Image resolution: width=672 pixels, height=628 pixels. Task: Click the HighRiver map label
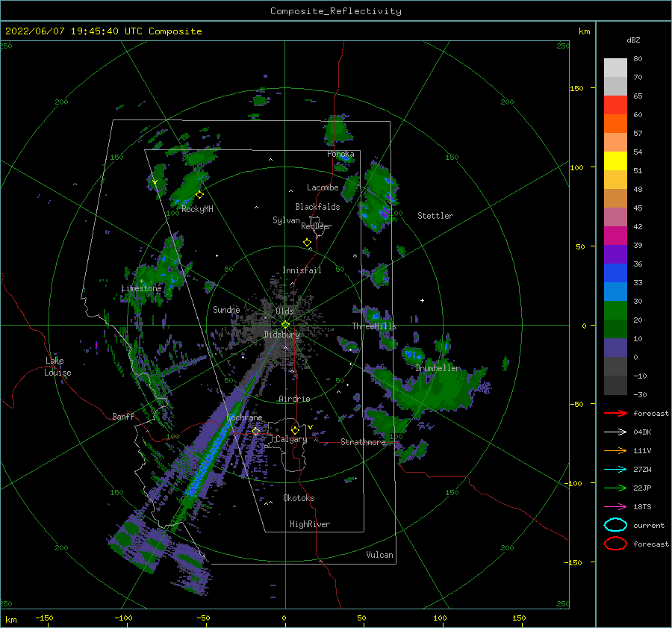(x=310, y=524)
